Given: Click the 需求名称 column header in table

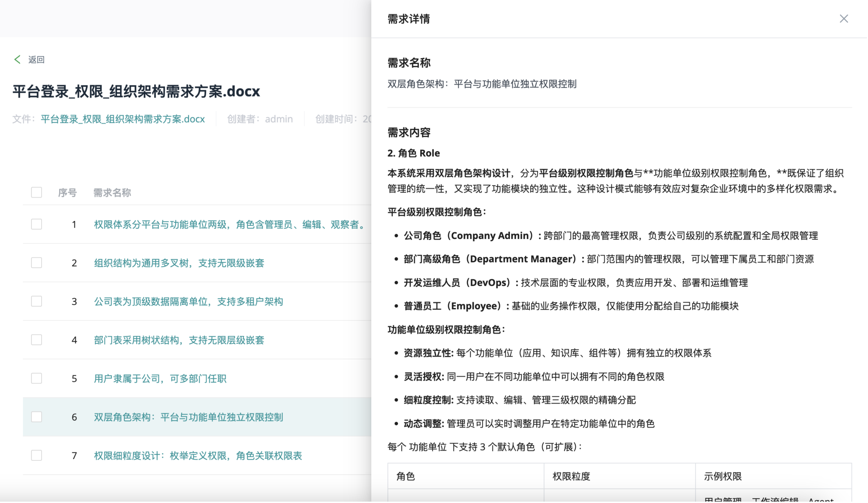Looking at the screenshot, I should coord(112,193).
